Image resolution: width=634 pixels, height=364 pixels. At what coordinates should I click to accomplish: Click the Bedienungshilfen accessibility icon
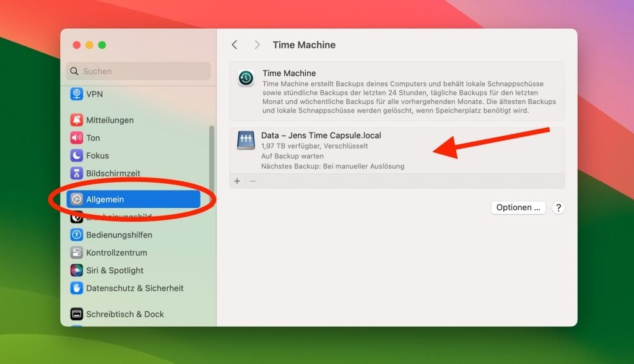coord(76,235)
